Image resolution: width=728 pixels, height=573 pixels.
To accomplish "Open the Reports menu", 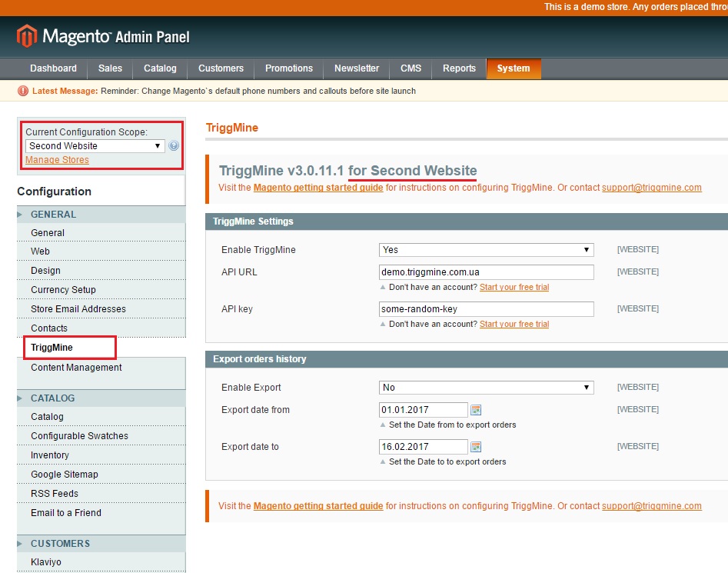I will (x=459, y=68).
